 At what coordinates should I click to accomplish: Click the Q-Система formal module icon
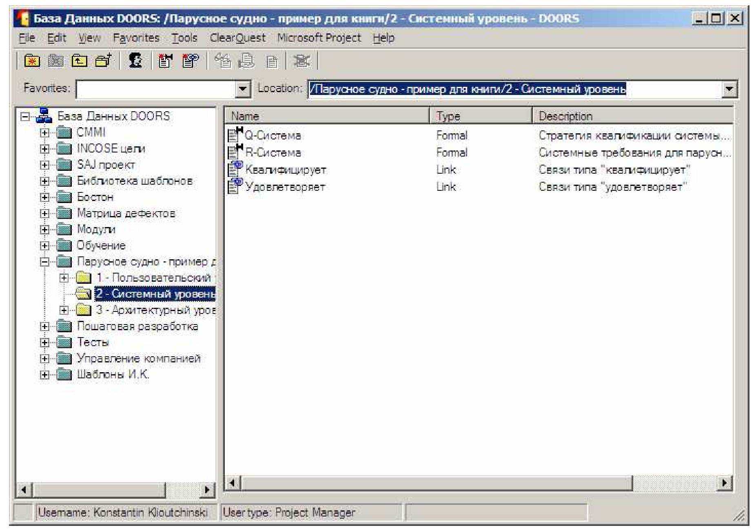[235, 135]
